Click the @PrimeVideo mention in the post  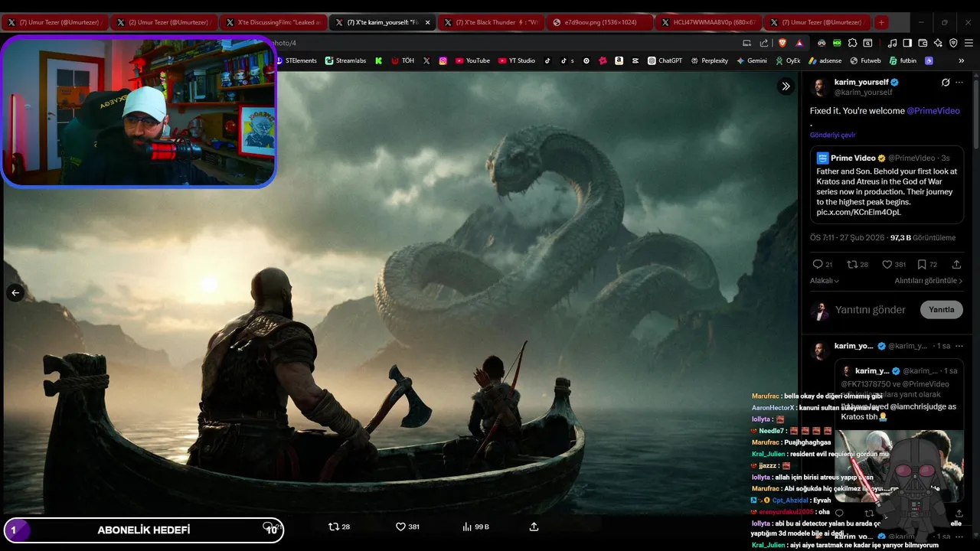pyautogui.click(x=933, y=111)
